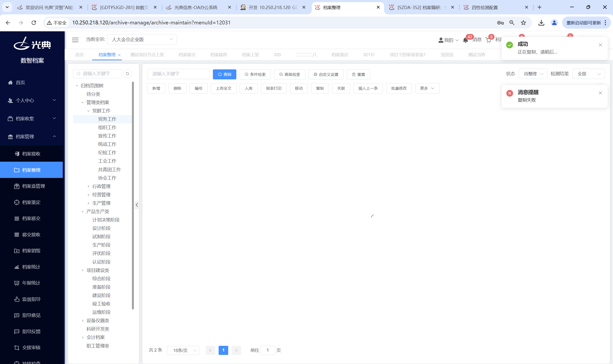Open the 更多 dropdown button

427,88
